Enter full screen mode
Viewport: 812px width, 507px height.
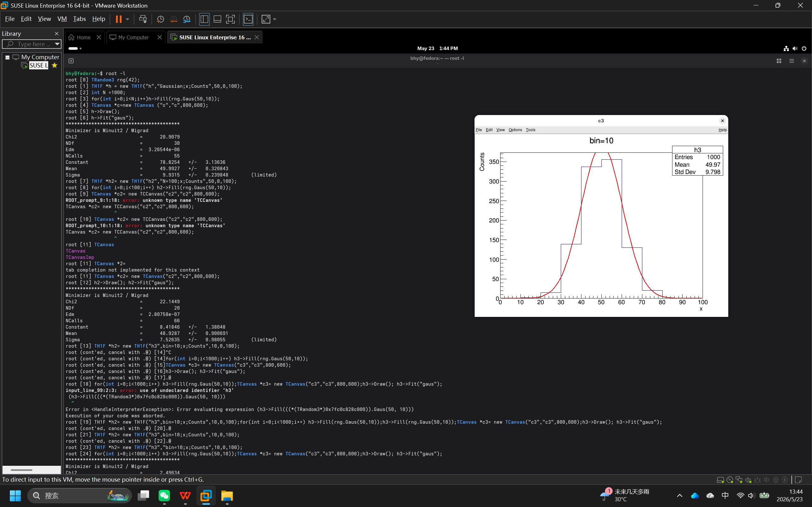(231, 19)
